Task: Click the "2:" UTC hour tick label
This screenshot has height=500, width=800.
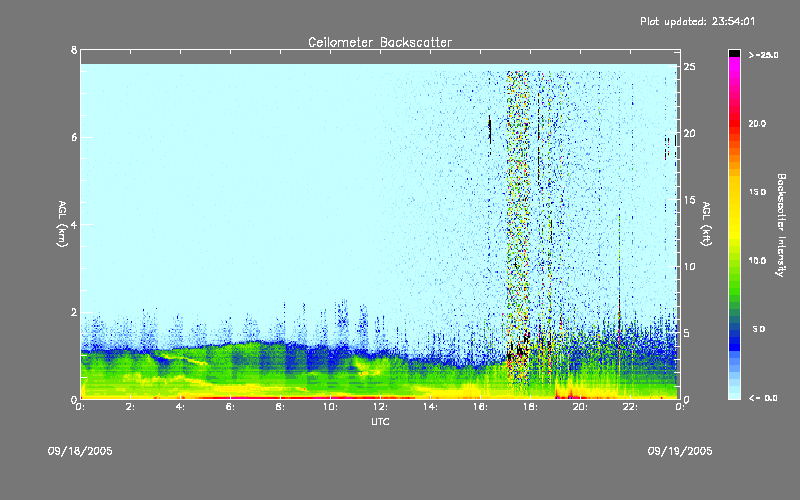Action: click(130, 407)
